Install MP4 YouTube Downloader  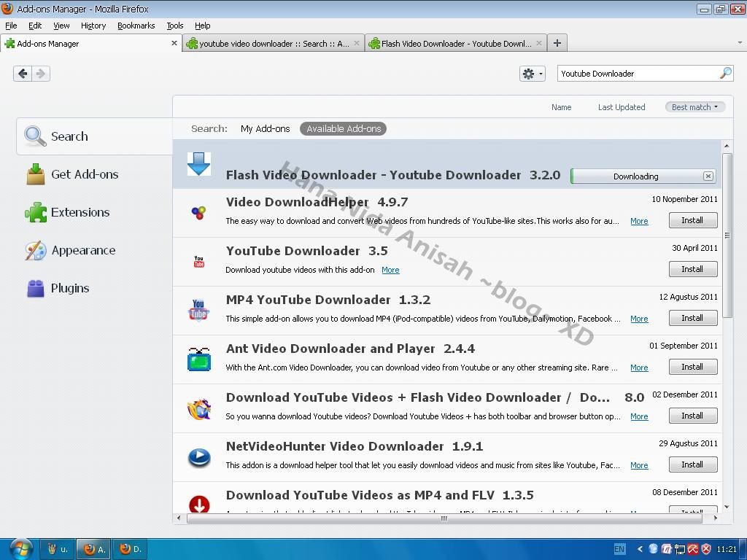tap(693, 318)
